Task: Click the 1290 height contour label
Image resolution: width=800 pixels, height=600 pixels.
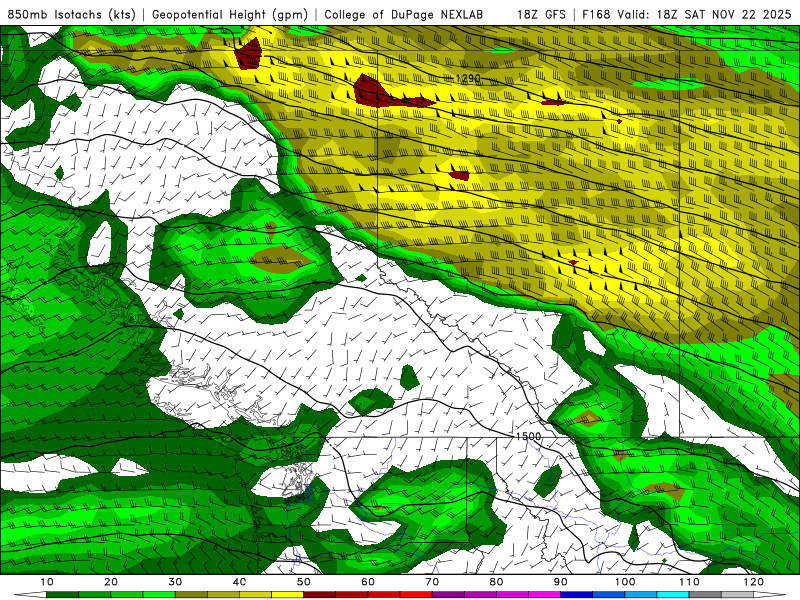Action: (468, 79)
